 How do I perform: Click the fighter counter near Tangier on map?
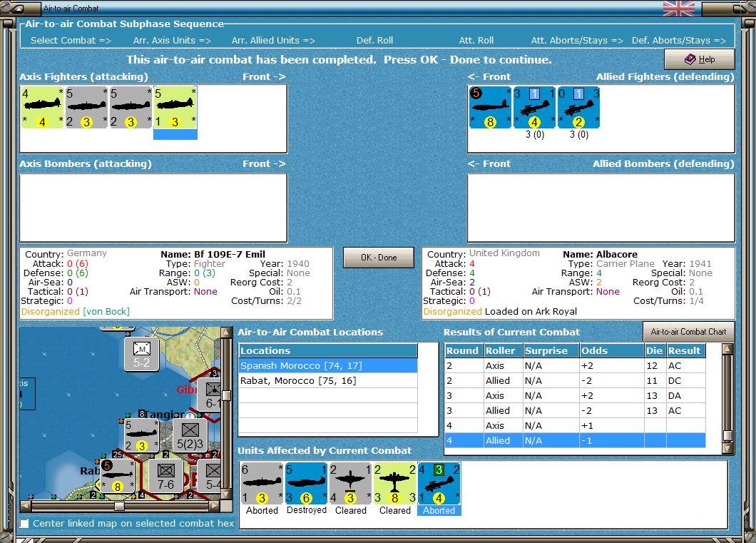141,435
